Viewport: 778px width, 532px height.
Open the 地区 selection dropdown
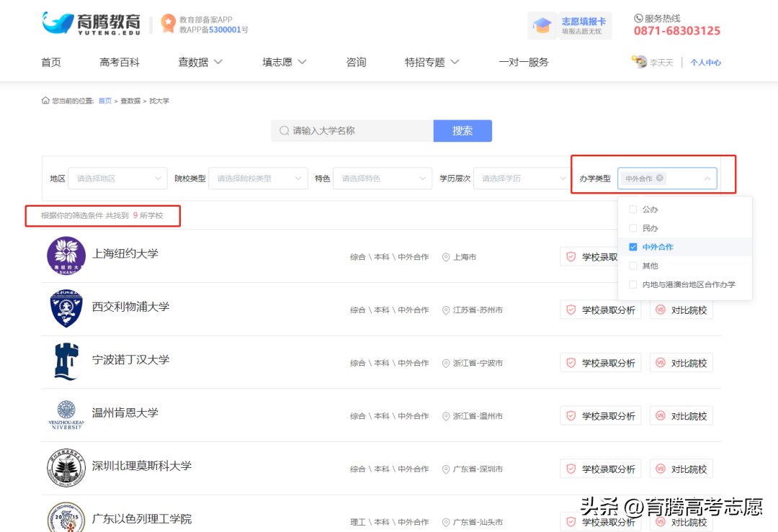tap(117, 178)
